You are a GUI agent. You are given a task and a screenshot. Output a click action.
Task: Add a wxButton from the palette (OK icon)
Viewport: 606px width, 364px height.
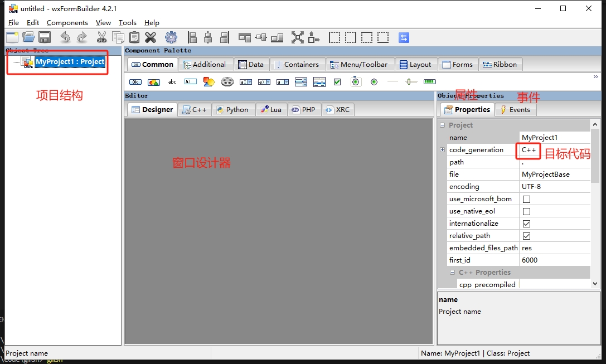point(135,82)
